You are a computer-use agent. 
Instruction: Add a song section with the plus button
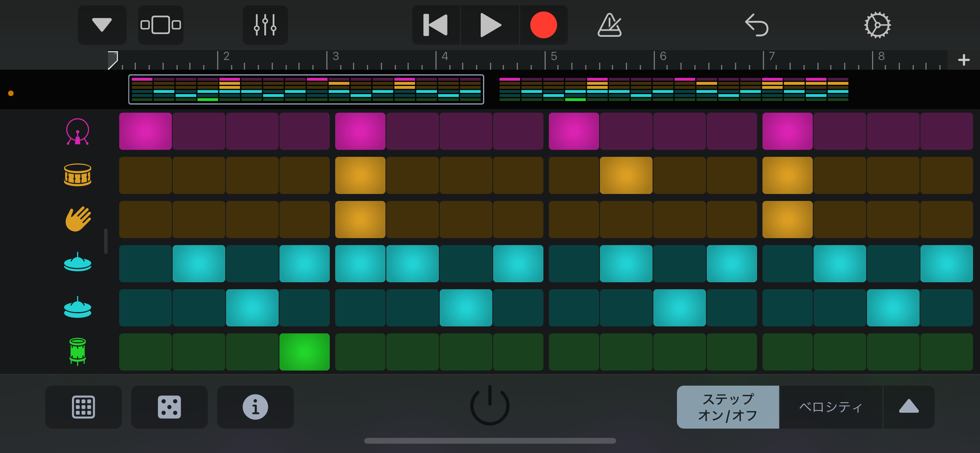pos(964,60)
